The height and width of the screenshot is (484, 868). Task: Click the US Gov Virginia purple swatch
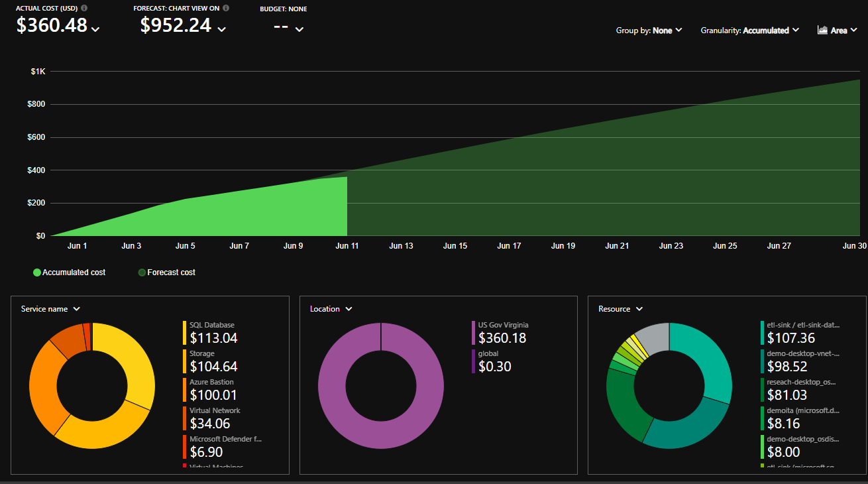click(x=473, y=333)
